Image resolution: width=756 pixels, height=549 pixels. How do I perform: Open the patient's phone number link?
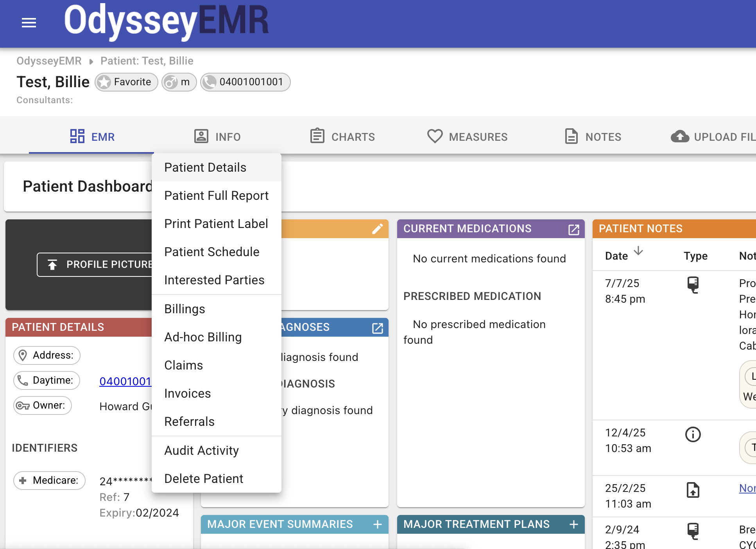(x=125, y=381)
